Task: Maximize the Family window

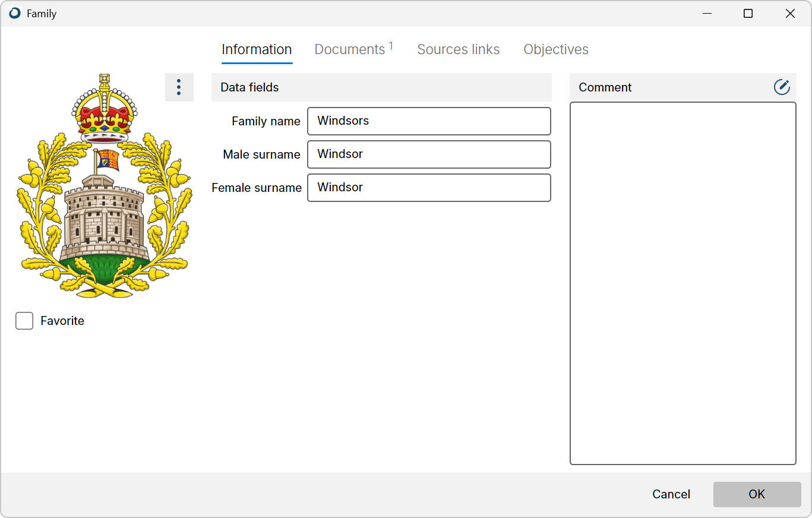Action: coord(748,13)
